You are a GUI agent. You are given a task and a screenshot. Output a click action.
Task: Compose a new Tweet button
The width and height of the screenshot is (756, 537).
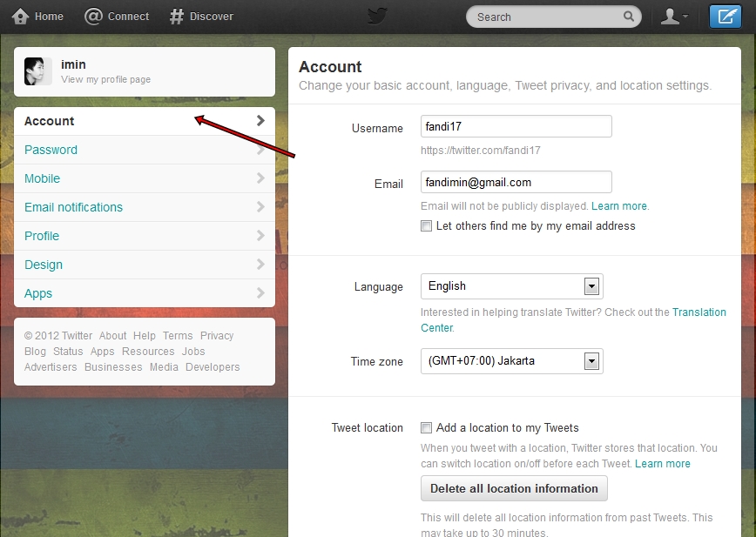726,17
